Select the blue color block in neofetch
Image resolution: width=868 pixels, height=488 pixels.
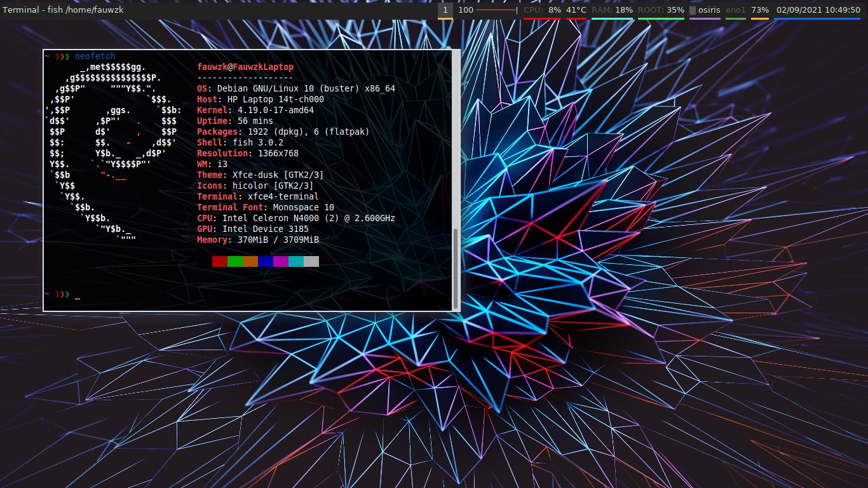coord(266,261)
